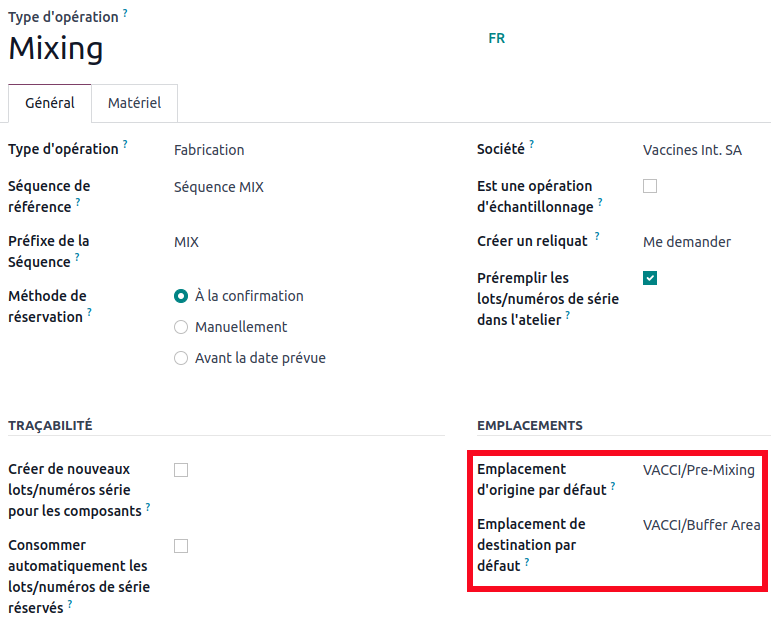Viewport: 771px width, 622px height.
Task: Click help icon next to Méthode de réservation
Action: [x=89, y=312]
